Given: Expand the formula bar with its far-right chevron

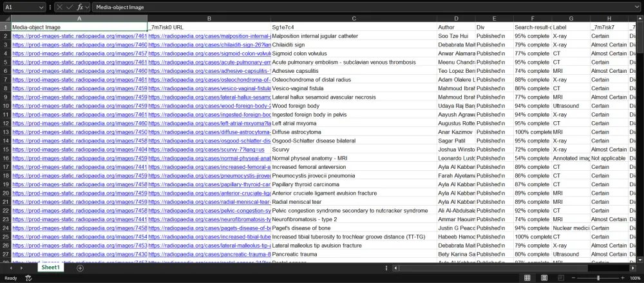Looking at the screenshot, I should 637,7.
